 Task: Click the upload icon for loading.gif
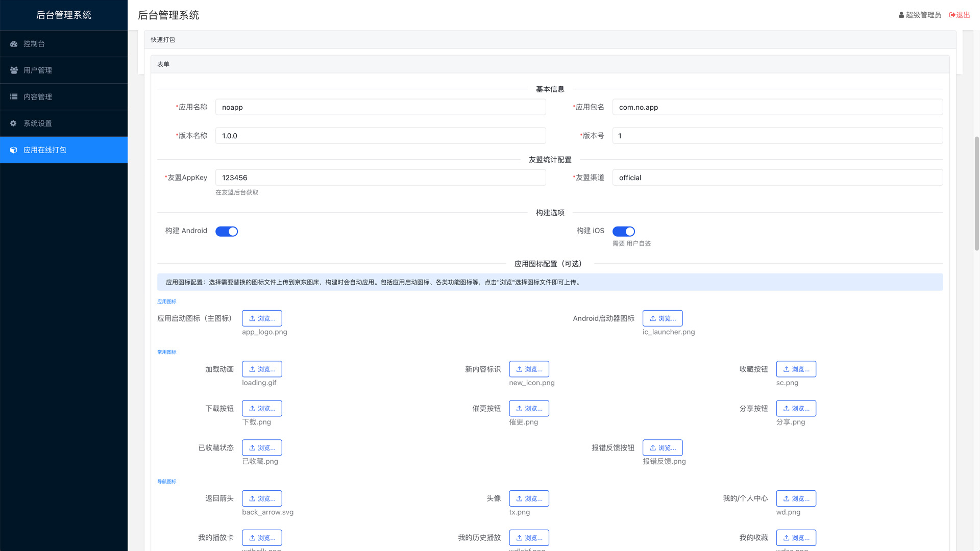tap(252, 369)
